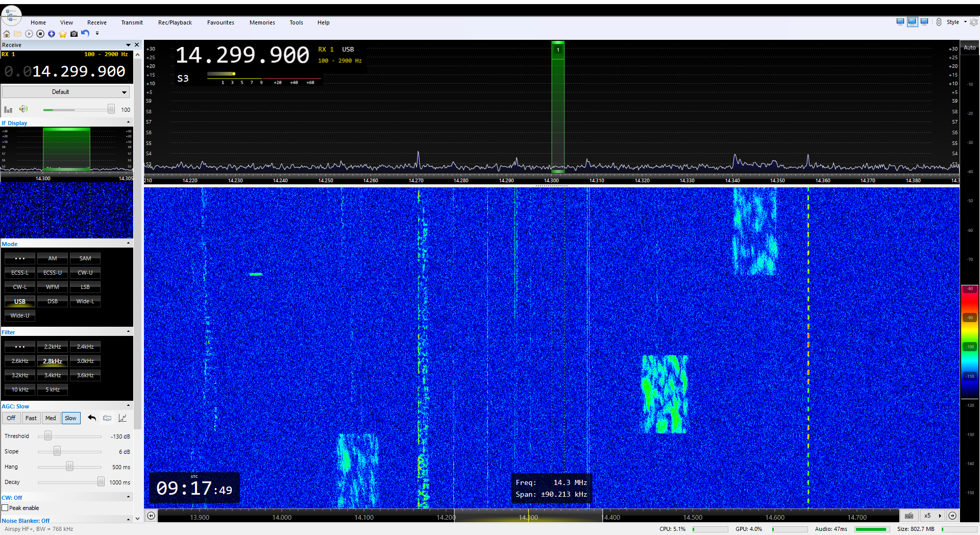Open the Default profile dropdown

[66, 92]
